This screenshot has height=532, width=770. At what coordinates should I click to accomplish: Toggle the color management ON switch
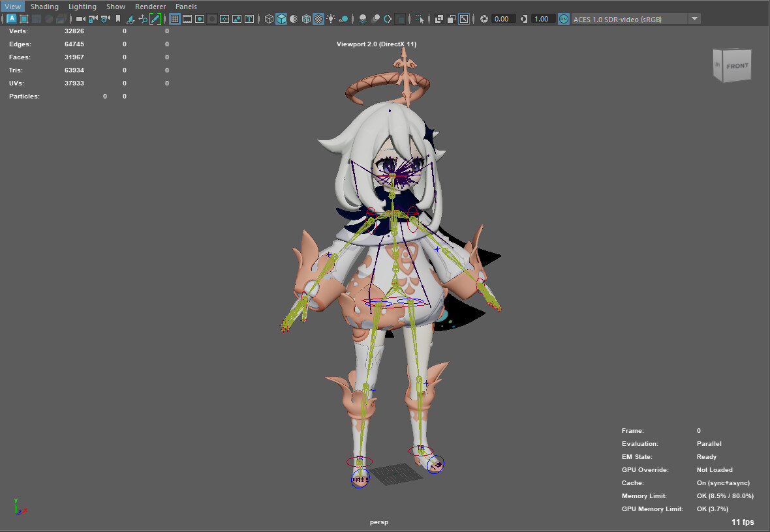564,19
